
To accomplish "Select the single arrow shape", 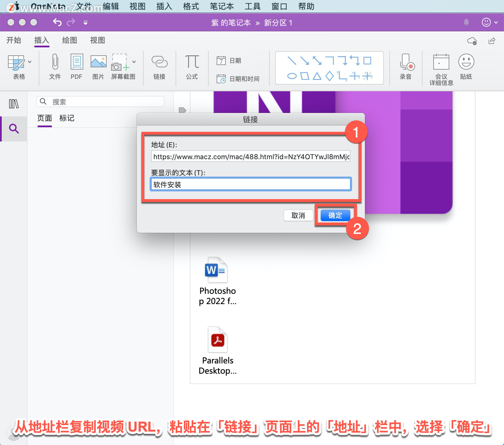I will click(304, 60).
